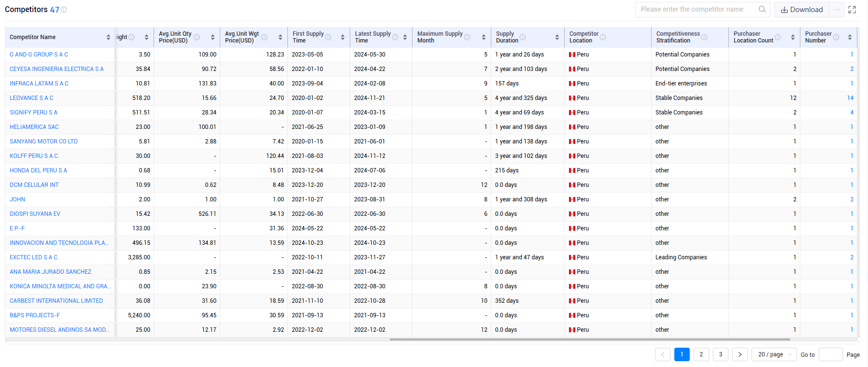868x367 pixels.
Task: Open SIGNIFY PERU S A
Action: point(33,113)
